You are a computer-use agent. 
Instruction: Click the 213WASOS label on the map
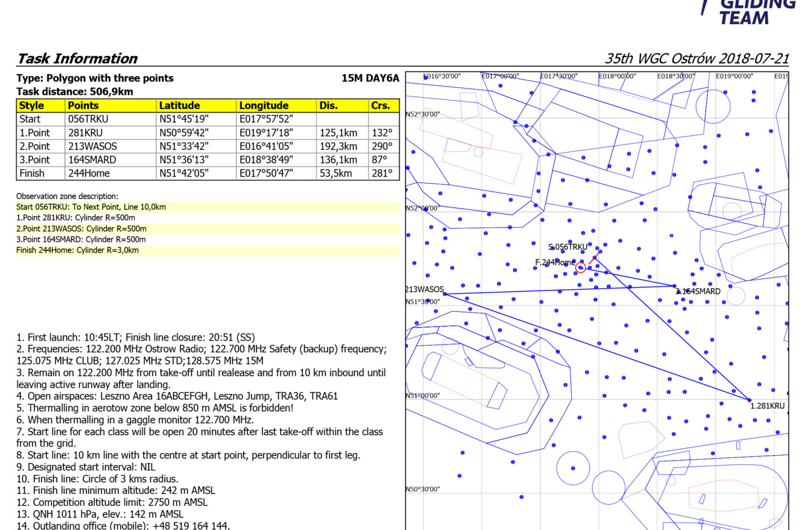(x=425, y=289)
